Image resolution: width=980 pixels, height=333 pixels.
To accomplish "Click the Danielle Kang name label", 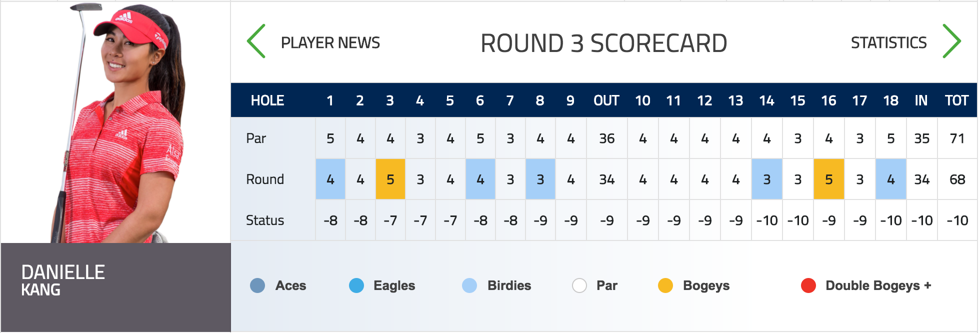I will pos(63,280).
